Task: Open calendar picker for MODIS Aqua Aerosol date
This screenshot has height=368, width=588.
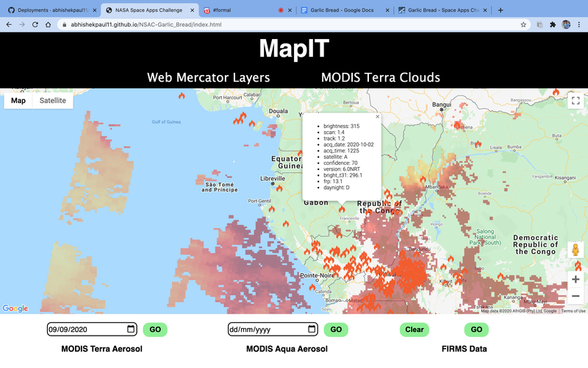Action: [x=312, y=329]
